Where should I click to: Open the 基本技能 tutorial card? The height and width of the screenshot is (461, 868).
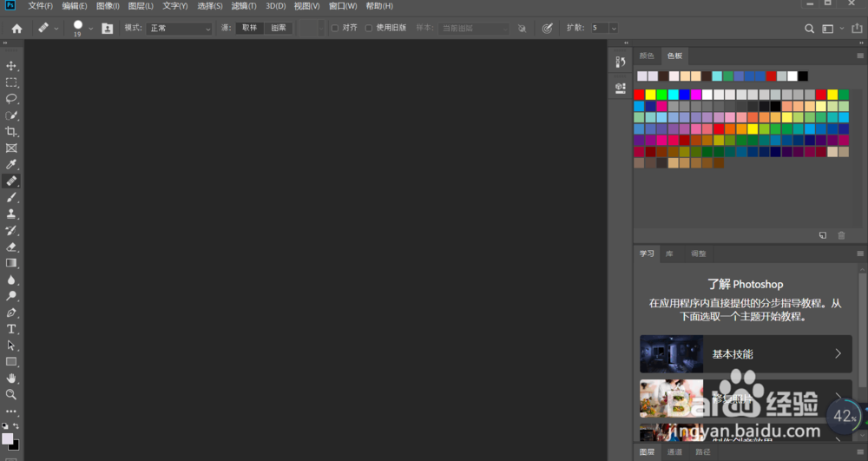pos(746,353)
